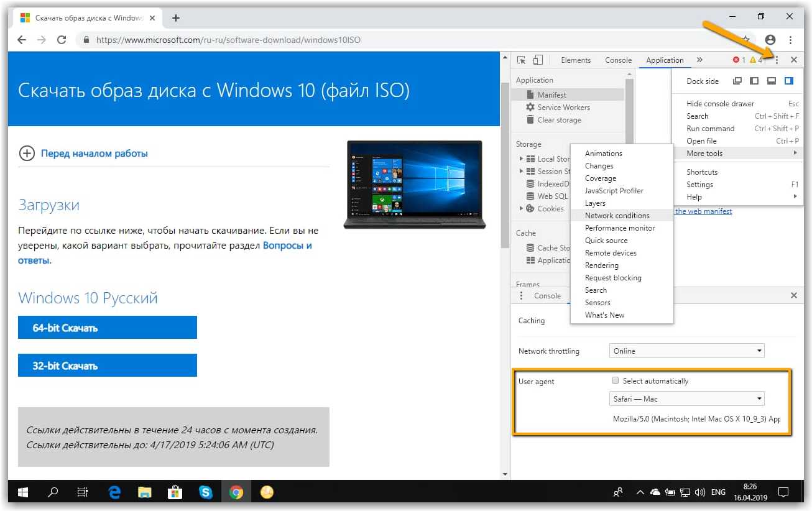Choose Coverage in the More tools list
Viewport: 812px width, 511px height.
pyautogui.click(x=622, y=178)
